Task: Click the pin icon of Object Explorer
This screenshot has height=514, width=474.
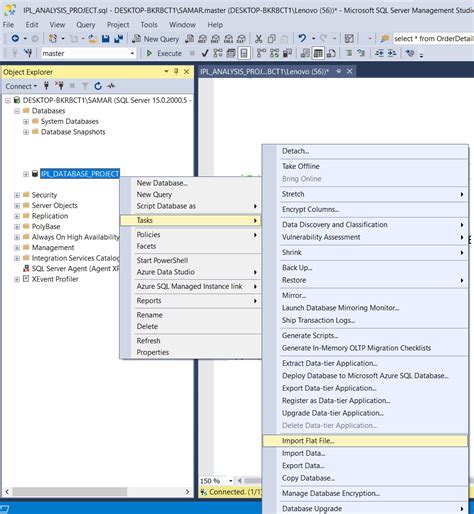Action: tap(176, 71)
